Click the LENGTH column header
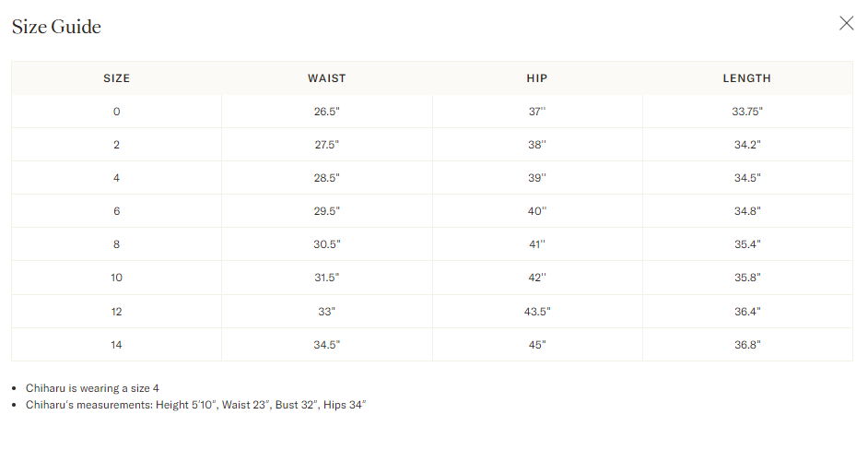 pyautogui.click(x=746, y=78)
